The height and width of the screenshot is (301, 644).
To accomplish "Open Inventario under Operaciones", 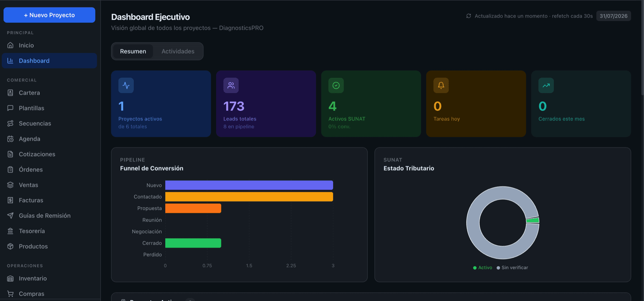I will pyautogui.click(x=49, y=278).
